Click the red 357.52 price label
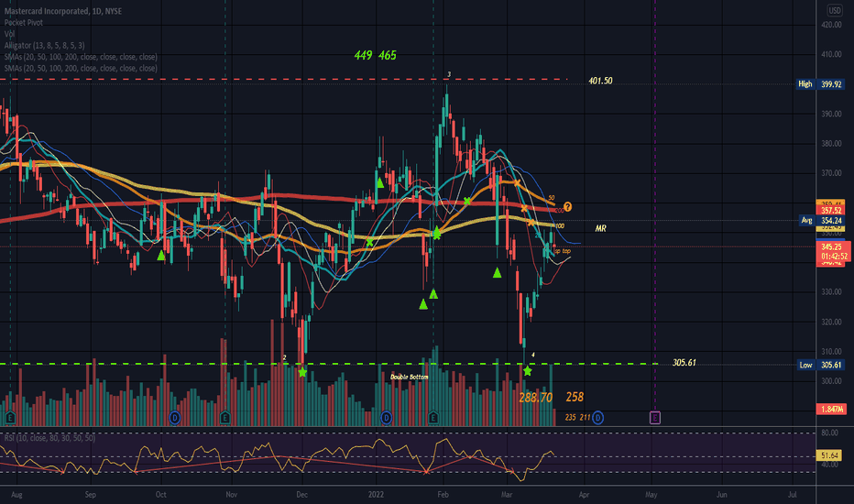Viewport: 854px width, 504px height. 831,211
